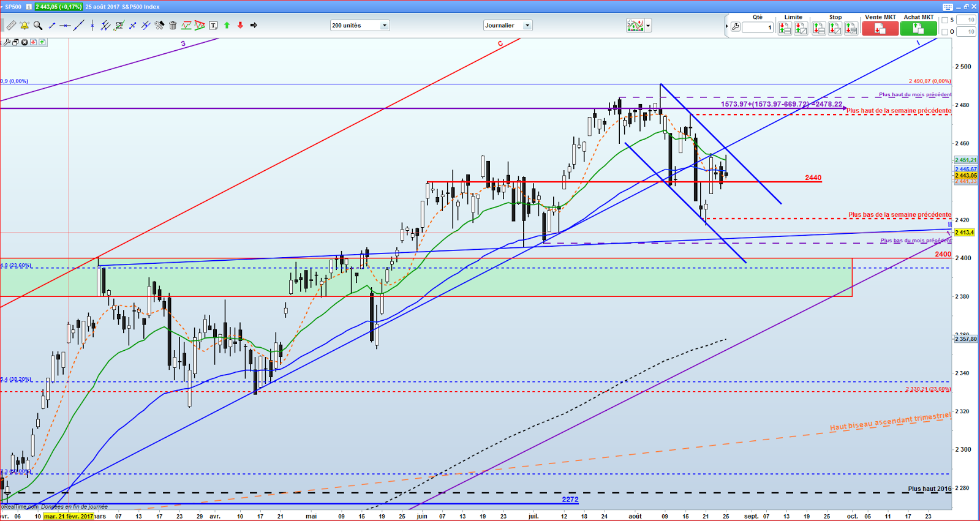Click the trash bin delete-objects icon
Image resolution: width=980 pixels, height=521 pixels.
point(173,25)
